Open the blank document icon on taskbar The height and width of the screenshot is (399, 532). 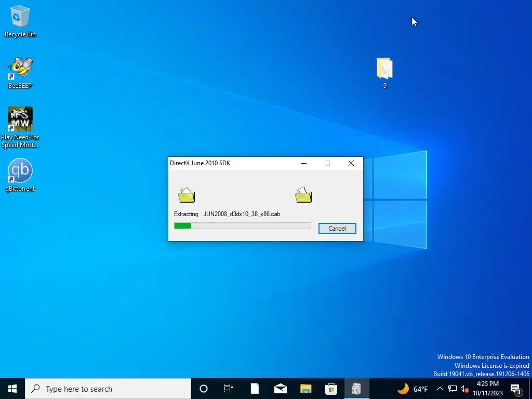255,389
